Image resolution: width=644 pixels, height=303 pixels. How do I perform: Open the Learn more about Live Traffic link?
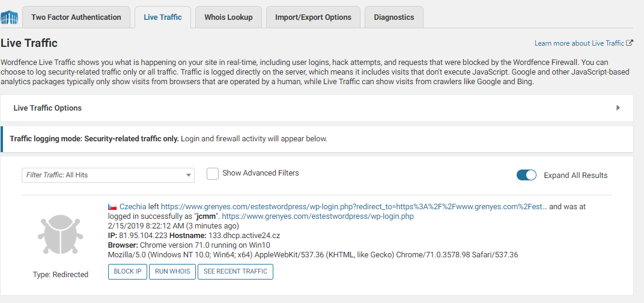[x=579, y=43]
